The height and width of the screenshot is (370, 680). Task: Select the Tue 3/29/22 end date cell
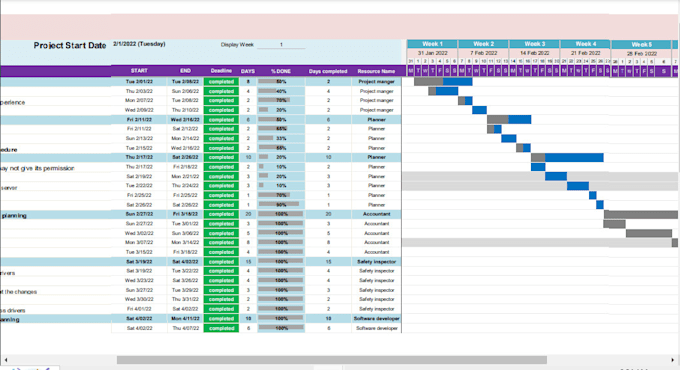tap(185, 290)
